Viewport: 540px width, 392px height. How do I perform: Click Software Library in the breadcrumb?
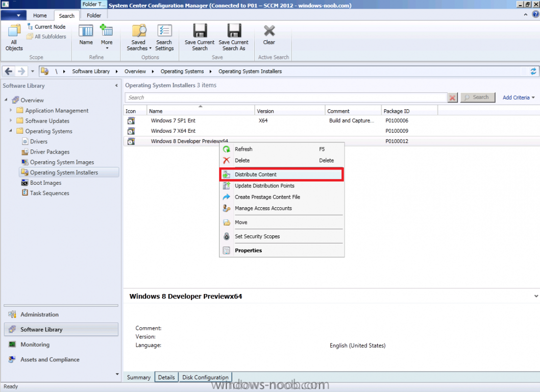91,71
